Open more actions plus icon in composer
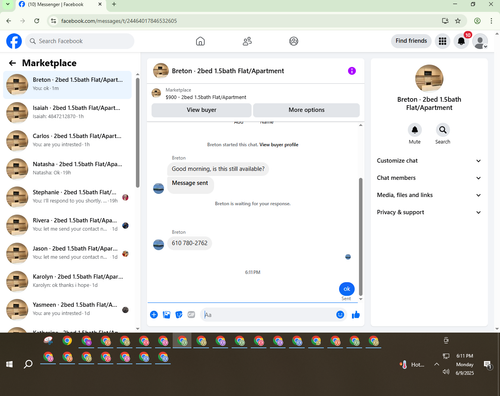Viewport: 500px width, 396px height. [x=154, y=315]
